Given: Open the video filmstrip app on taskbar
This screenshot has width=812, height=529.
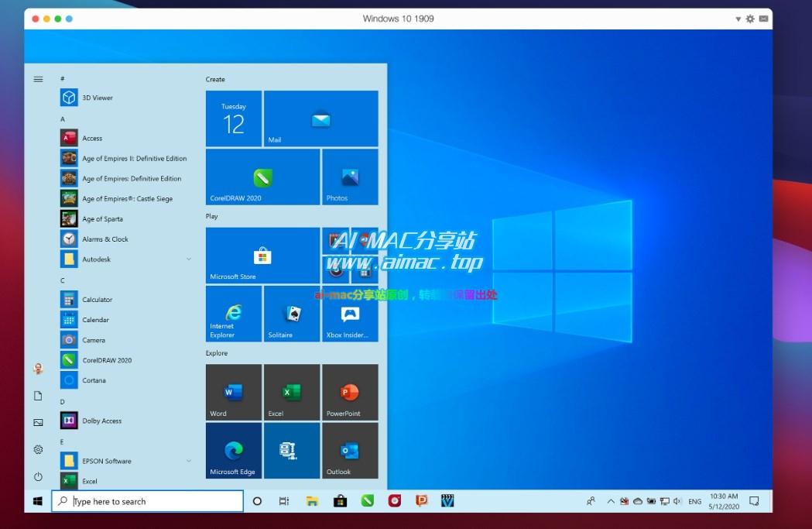Looking at the screenshot, I should [x=447, y=501].
